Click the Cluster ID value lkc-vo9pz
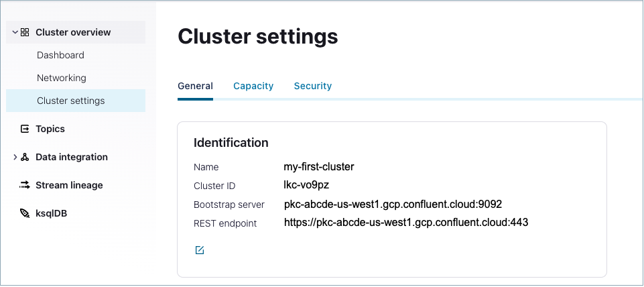644x287 pixels. (306, 186)
